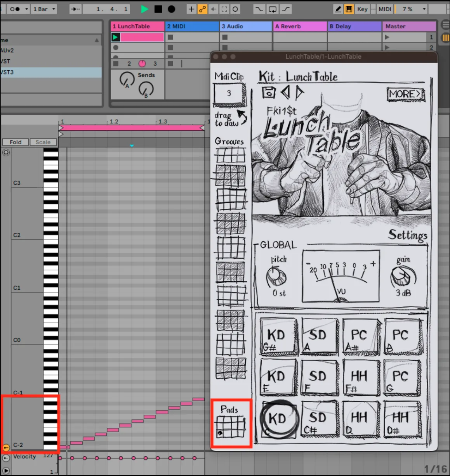This screenshot has width=450, height=476.
Task: Trigger the KD G# pad
Action: click(x=278, y=336)
